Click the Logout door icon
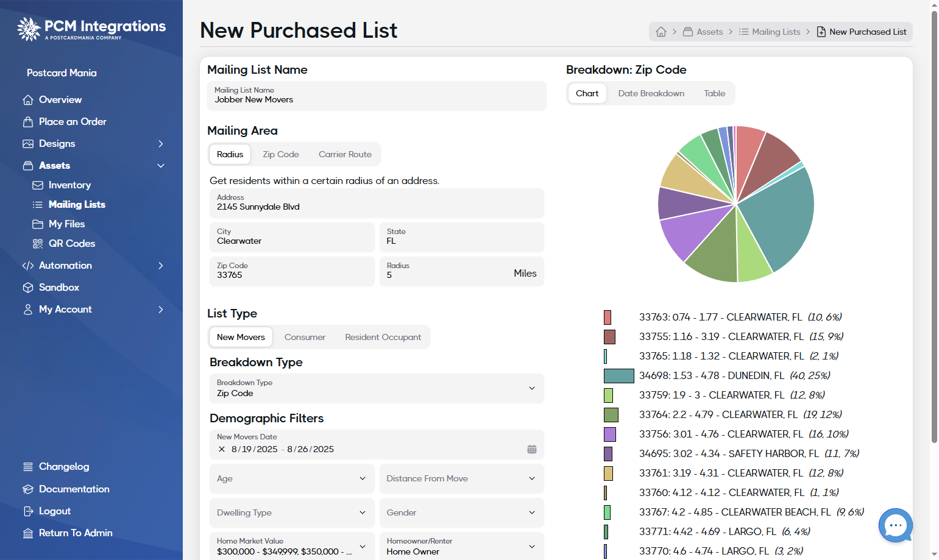This screenshot has width=939, height=560. [x=28, y=511]
